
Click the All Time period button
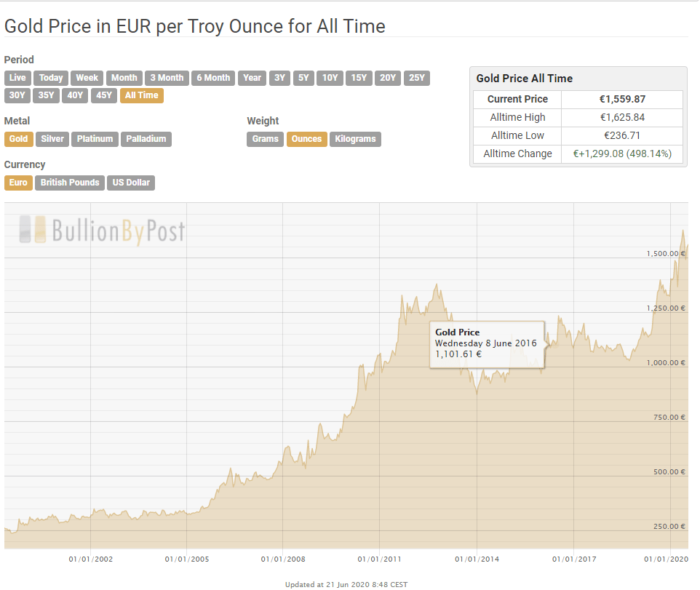click(x=141, y=95)
